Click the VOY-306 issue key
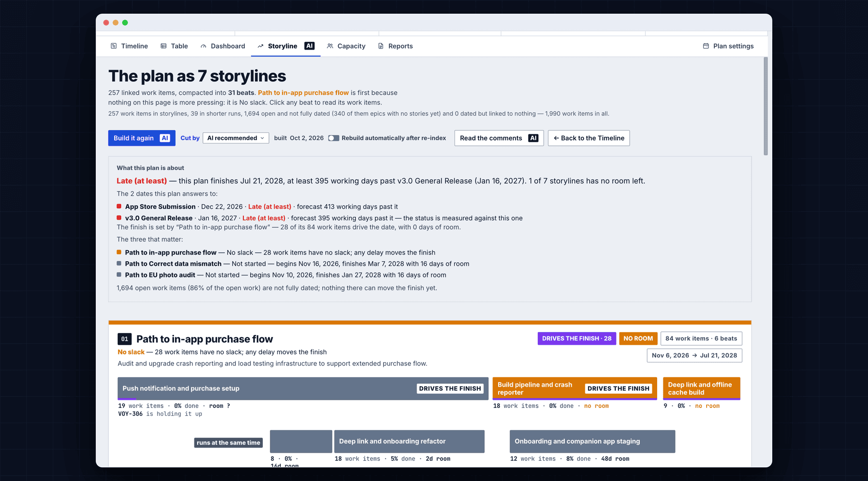The image size is (868, 481). point(130,414)
